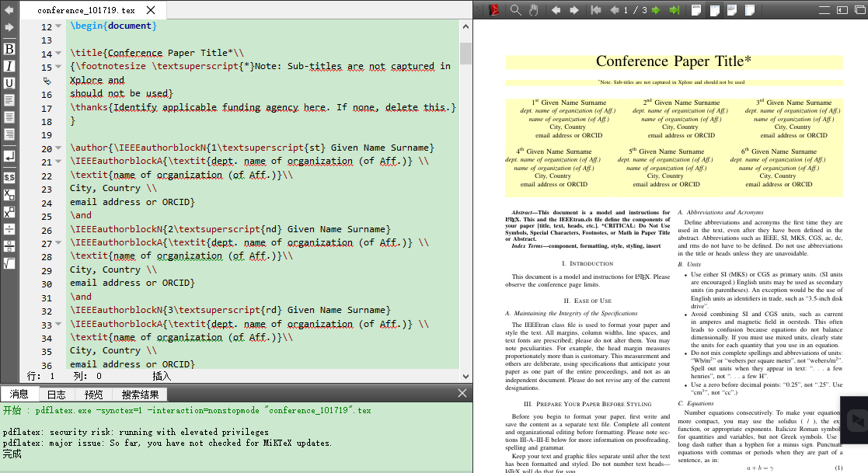Jump to first page of the PDF
868x473 pixels.
pyautogui.click(x=596, y=10)
